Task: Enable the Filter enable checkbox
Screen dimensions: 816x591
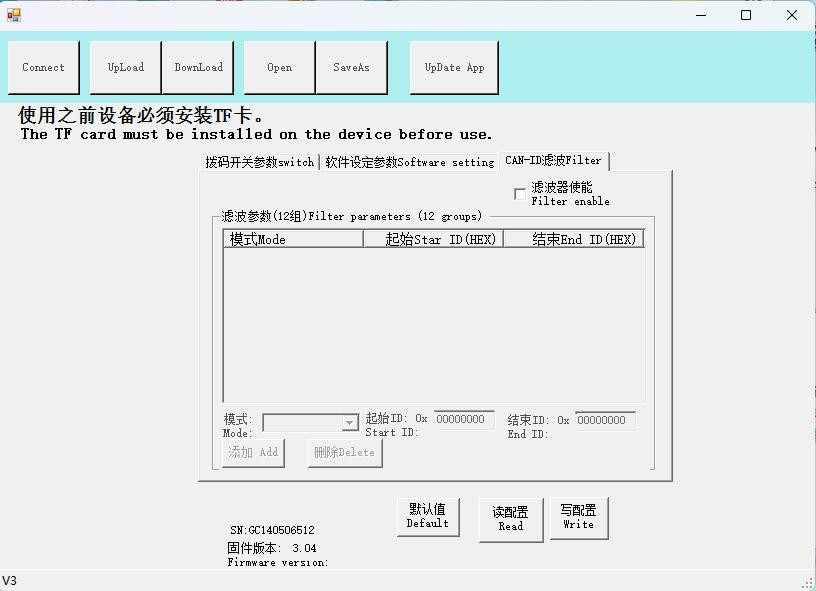Action: pos(520,194)
